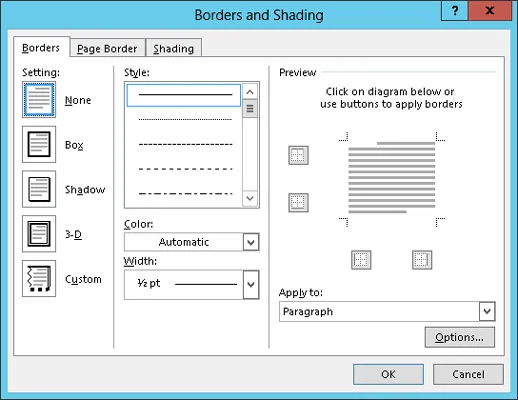Choose the Box border setting icon

click(x=39, y=144)
